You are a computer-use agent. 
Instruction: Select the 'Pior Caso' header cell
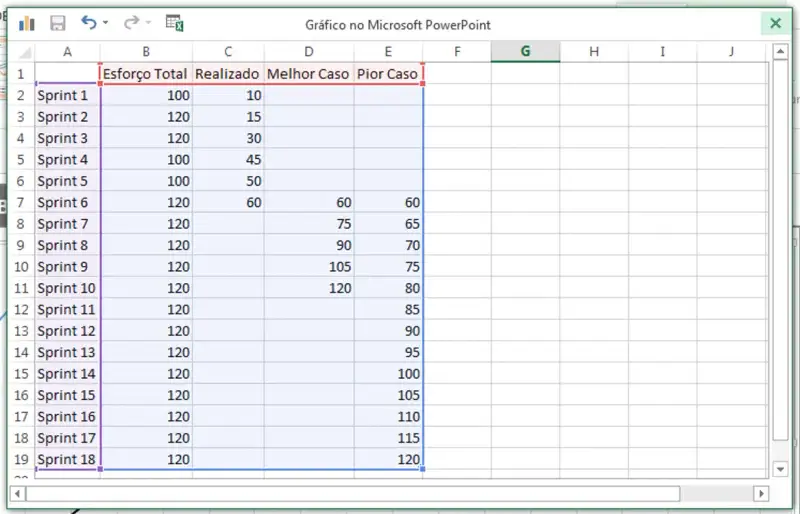pos(388,74)
